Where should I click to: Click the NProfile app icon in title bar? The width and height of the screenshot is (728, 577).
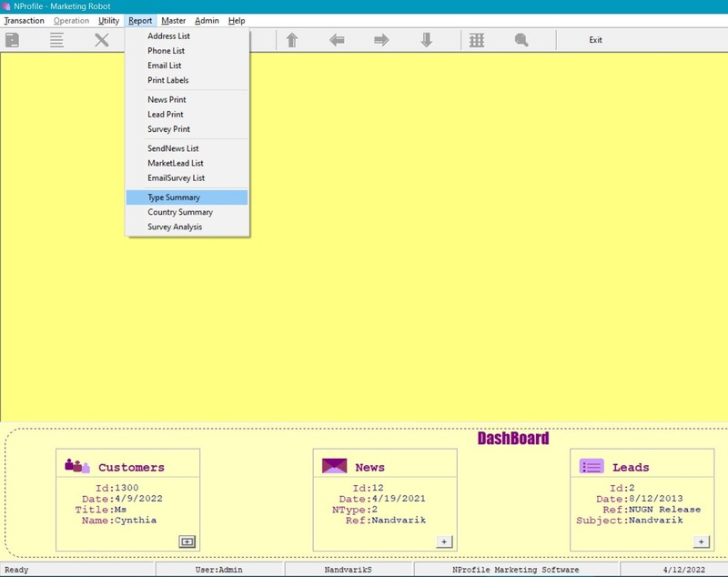pyautogui.click(x=6, y=6)
